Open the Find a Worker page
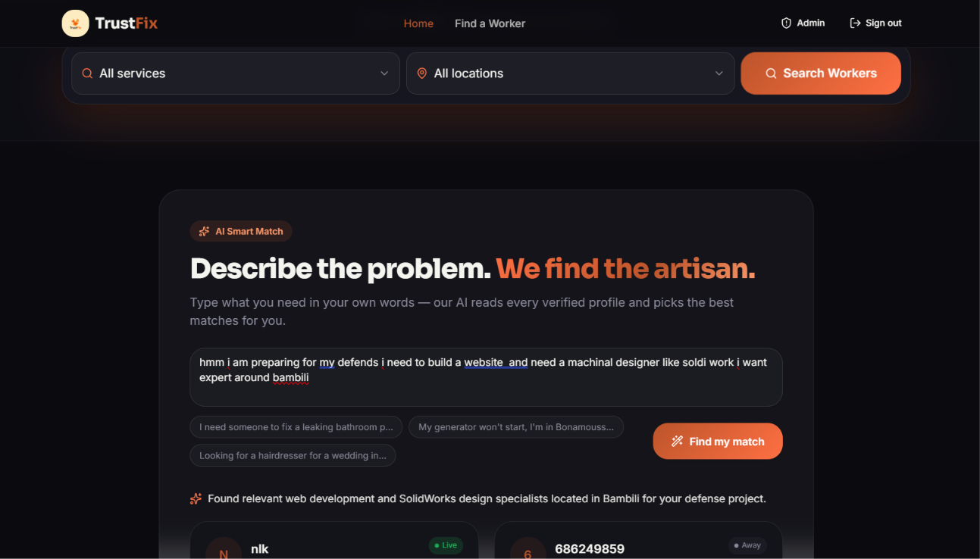 (490, 23)
